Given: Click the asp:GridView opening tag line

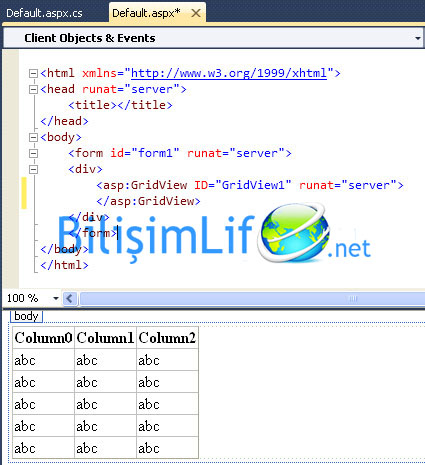Looking at the screenshot, I should [x=250, y=185].
